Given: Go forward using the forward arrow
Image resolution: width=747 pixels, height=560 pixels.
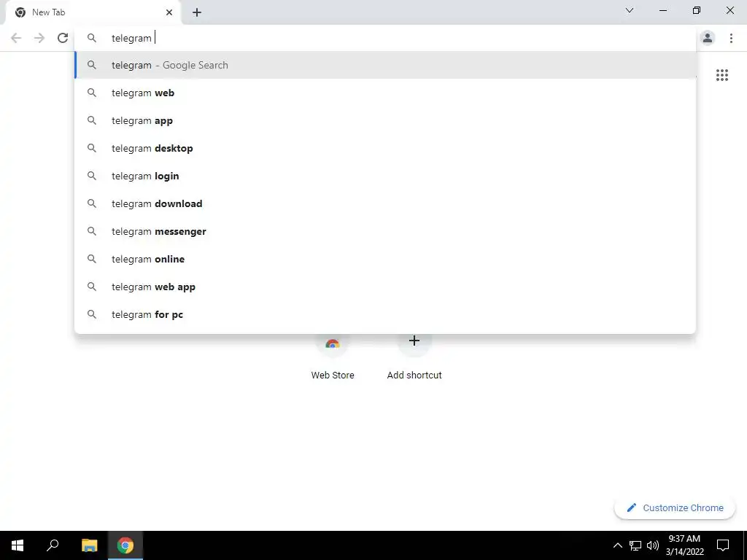Looking at the screenshot, I should (39, 38).
